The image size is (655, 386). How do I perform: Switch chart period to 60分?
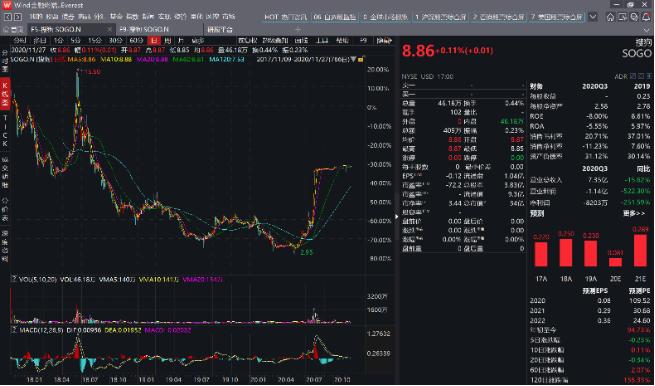[x=137, y=41]
